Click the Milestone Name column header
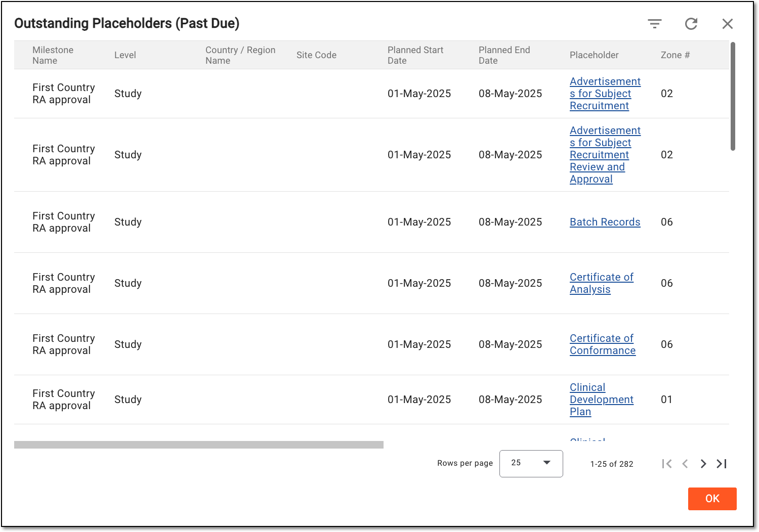This screenshot has width=759, height=532. coord(53,55)
